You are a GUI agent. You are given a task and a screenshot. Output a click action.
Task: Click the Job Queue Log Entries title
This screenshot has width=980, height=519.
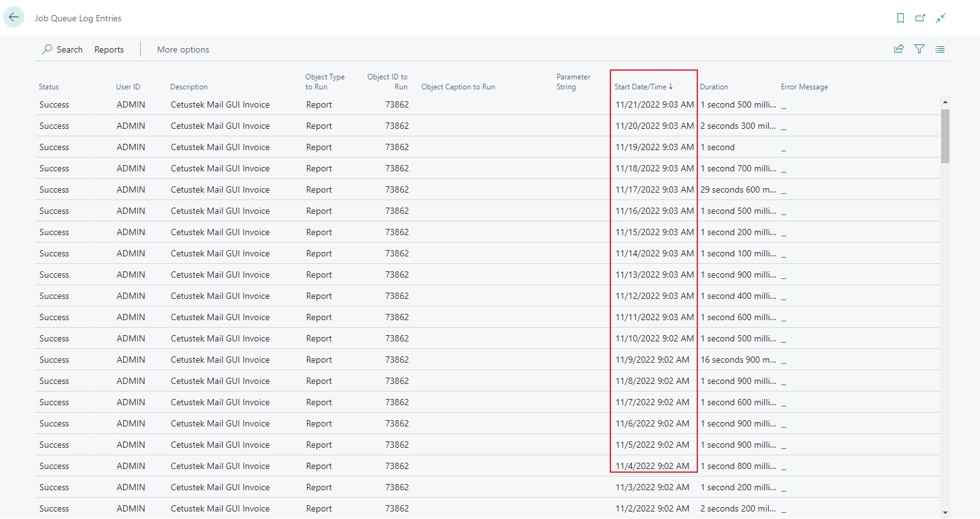coord(78,18)
